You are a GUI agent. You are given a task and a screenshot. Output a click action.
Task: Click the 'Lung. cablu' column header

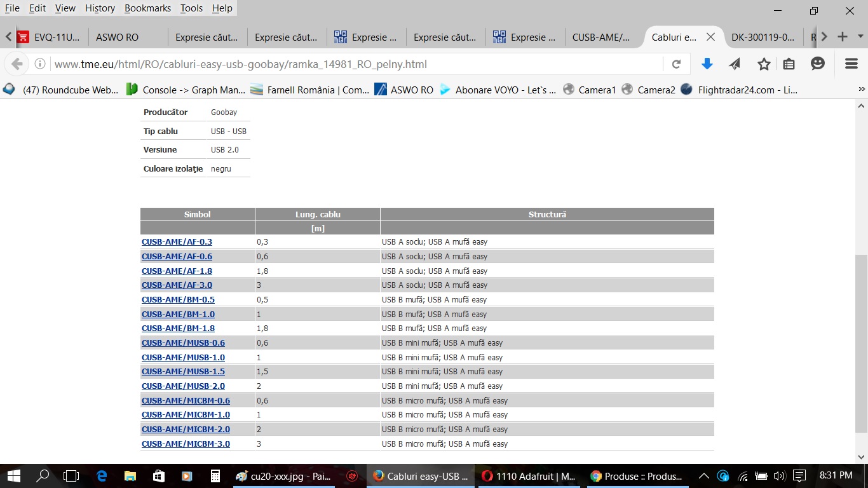[x=318, y=214]
